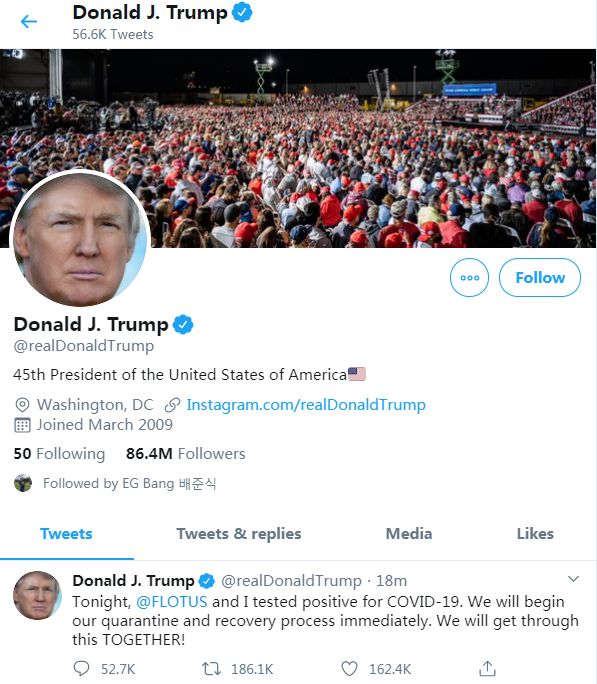Click the reply speech bubble icon
This screenshot has width=597, height=684.
tap(81, 668)
